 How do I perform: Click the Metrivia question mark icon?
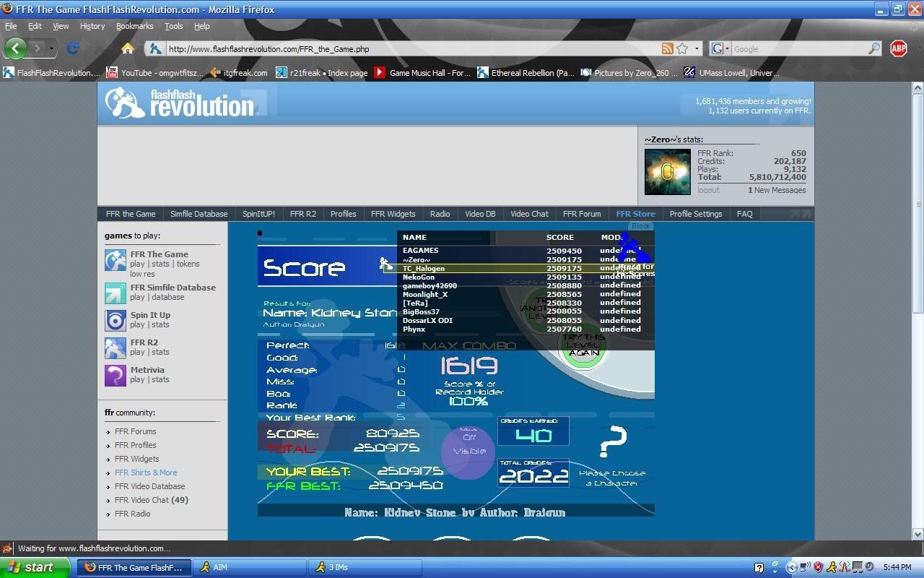[115, 375]
